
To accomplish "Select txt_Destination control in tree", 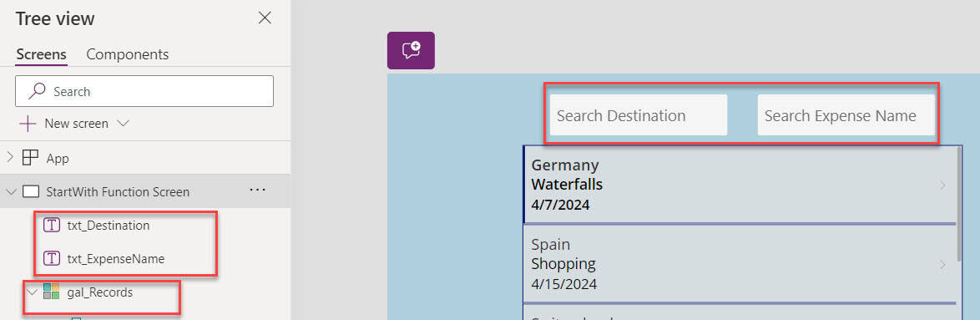I will pos(109,226).
